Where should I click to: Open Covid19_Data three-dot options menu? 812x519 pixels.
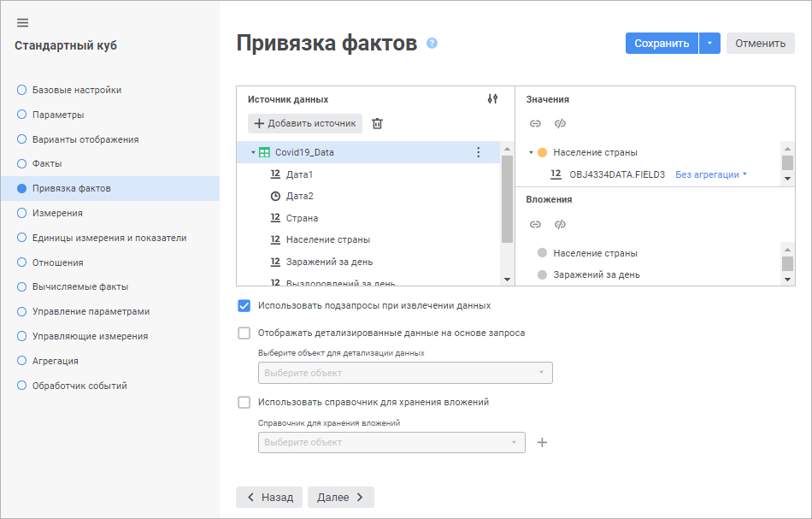click(478, 152)
